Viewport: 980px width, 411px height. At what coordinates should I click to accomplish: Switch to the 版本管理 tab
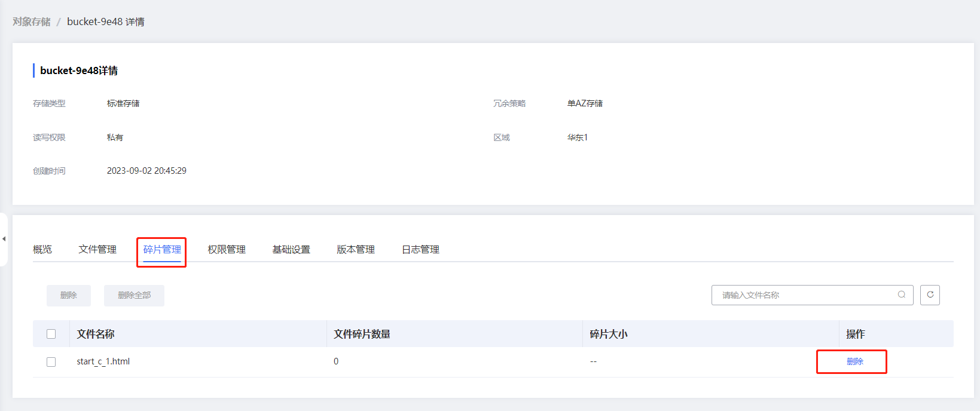click(x=356, y=250)
